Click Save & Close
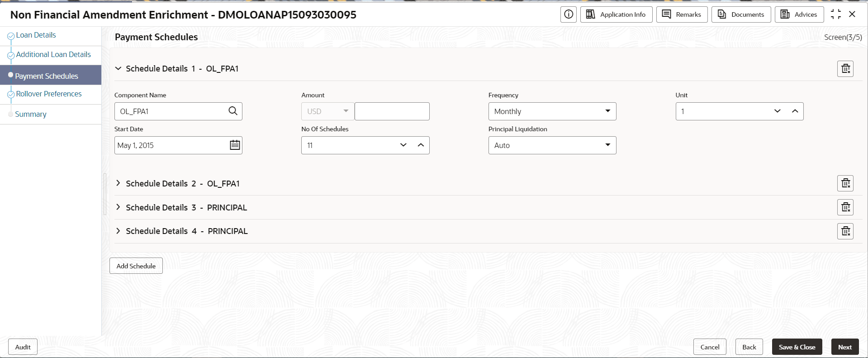868x358 pixels. 797,347
